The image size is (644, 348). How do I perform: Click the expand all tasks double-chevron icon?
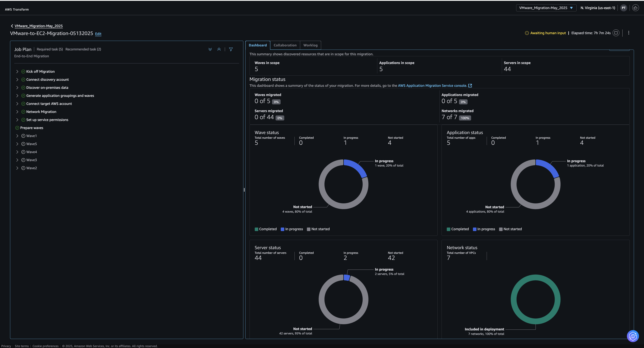(210, 49)
